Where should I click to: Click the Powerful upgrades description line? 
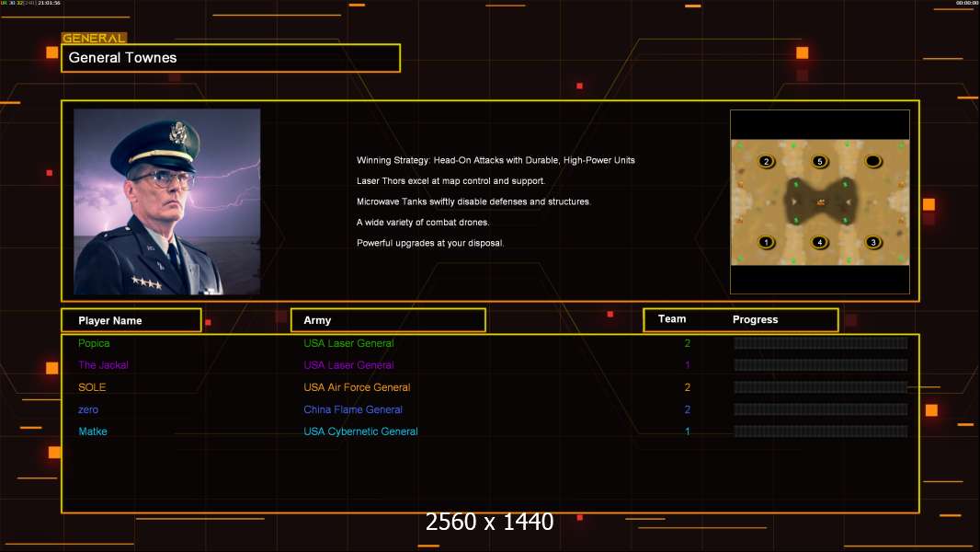click(x=430, y=243)
